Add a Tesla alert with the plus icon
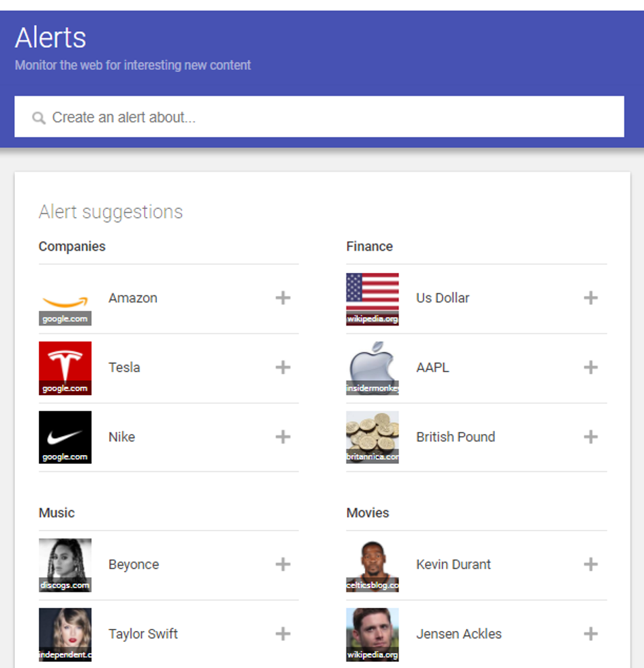This screenshot has height=668, width=644. click(282, 367)
